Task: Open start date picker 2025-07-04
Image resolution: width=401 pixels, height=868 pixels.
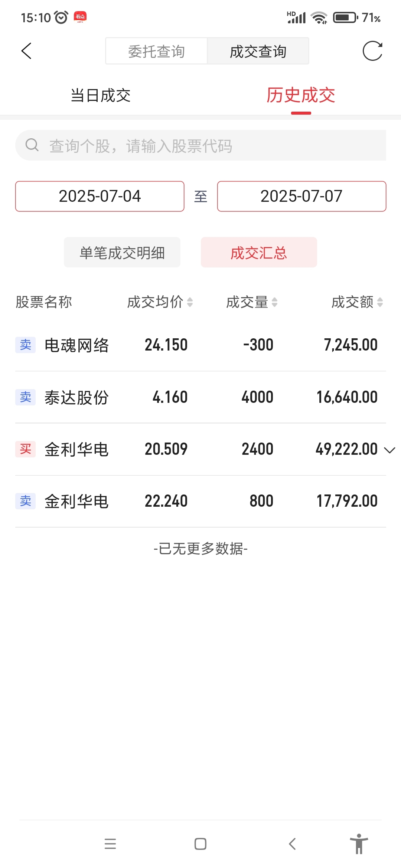Action: [x=100, y=196]
